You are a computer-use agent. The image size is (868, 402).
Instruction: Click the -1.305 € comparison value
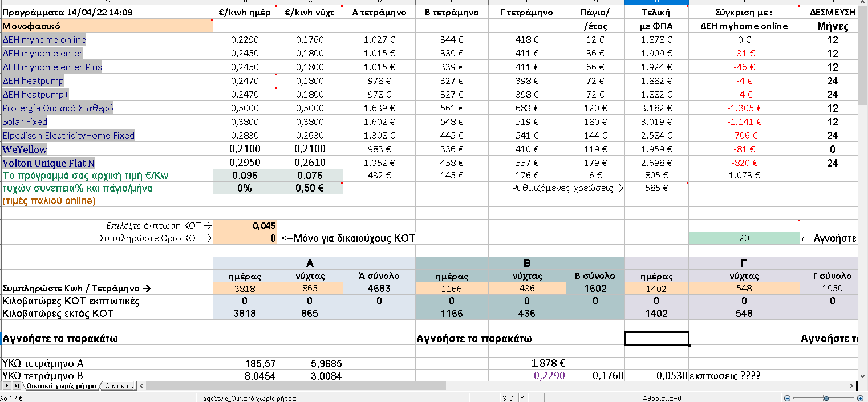[x=744, y=108]
